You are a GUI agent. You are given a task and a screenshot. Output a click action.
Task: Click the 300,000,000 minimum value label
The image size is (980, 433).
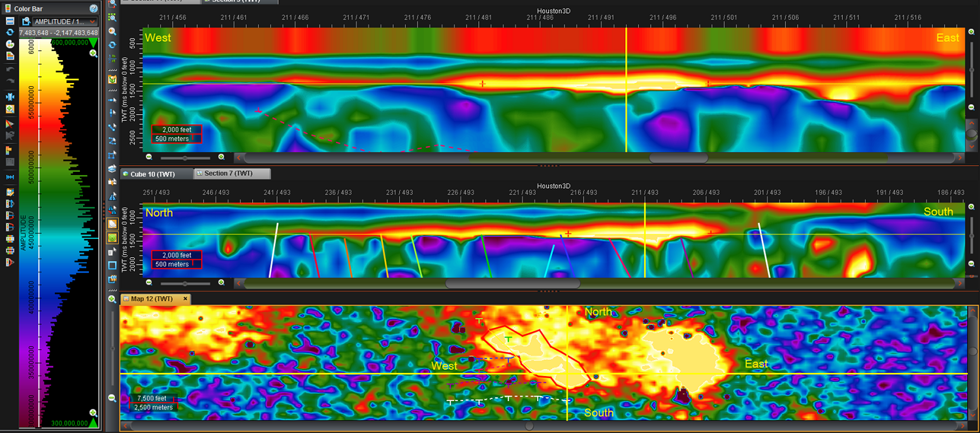point(68,423)
